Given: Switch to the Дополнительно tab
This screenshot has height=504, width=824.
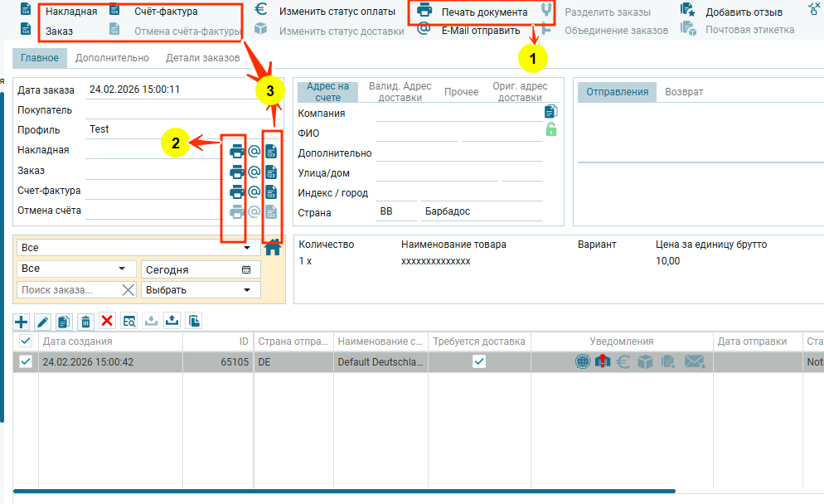Looking at the screenshot, I should click(112, 58).
